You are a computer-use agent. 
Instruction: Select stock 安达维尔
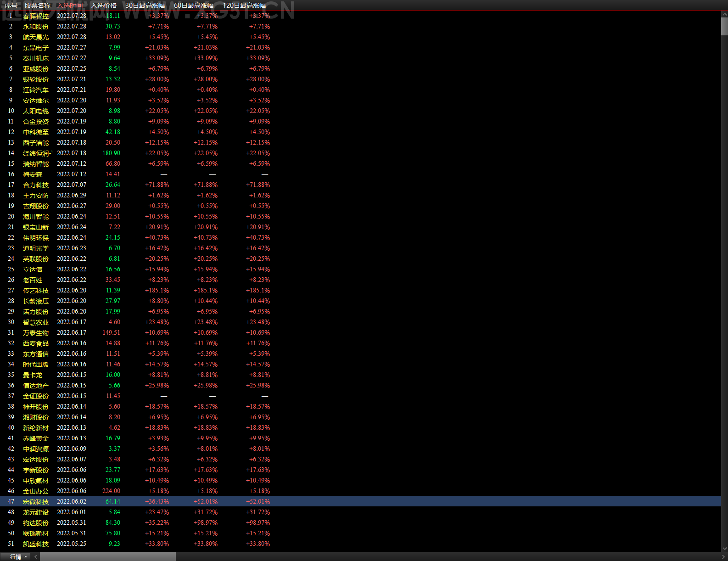[x=36, y=101]
